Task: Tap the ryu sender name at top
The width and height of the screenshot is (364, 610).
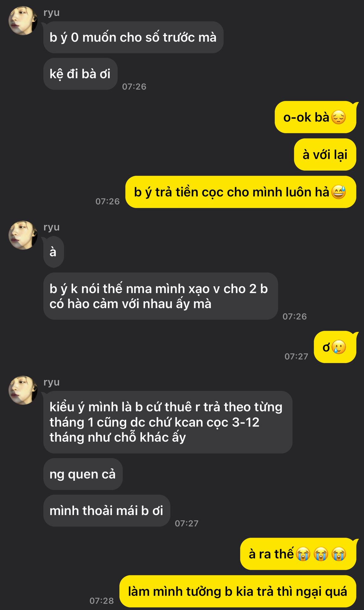Action: point(51,13)
